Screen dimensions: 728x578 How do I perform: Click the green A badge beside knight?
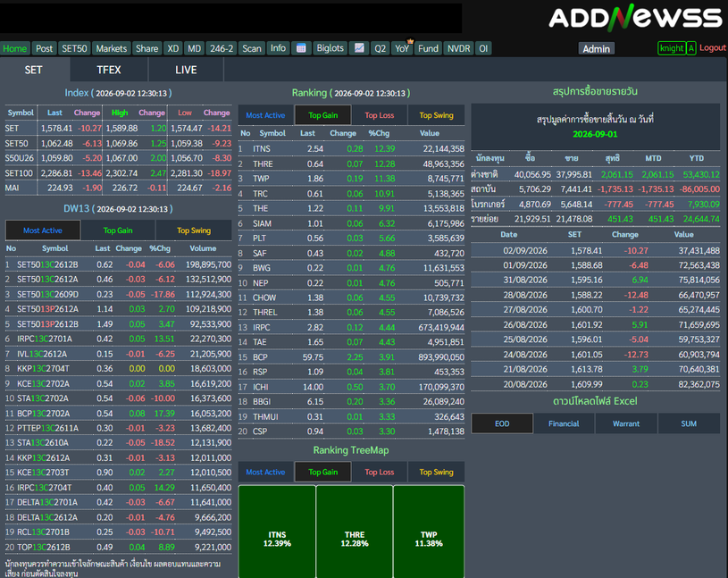(x=691, y=48)
